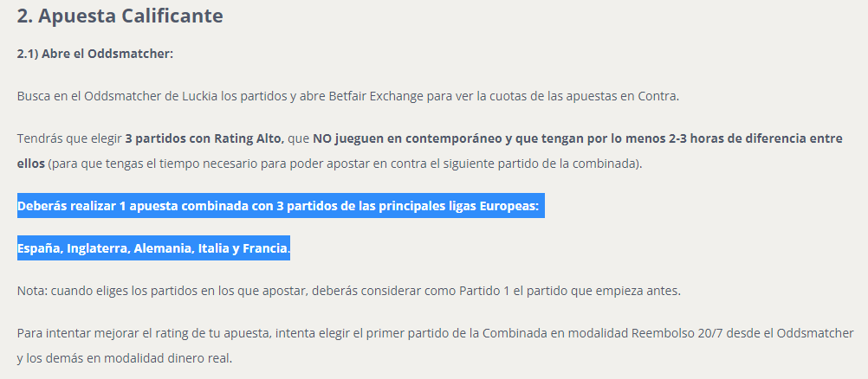Viewport: 868px width, 379px height.
Task: Click the parenthetical starting "(para que tengas"
Action: tap(345, 164)
